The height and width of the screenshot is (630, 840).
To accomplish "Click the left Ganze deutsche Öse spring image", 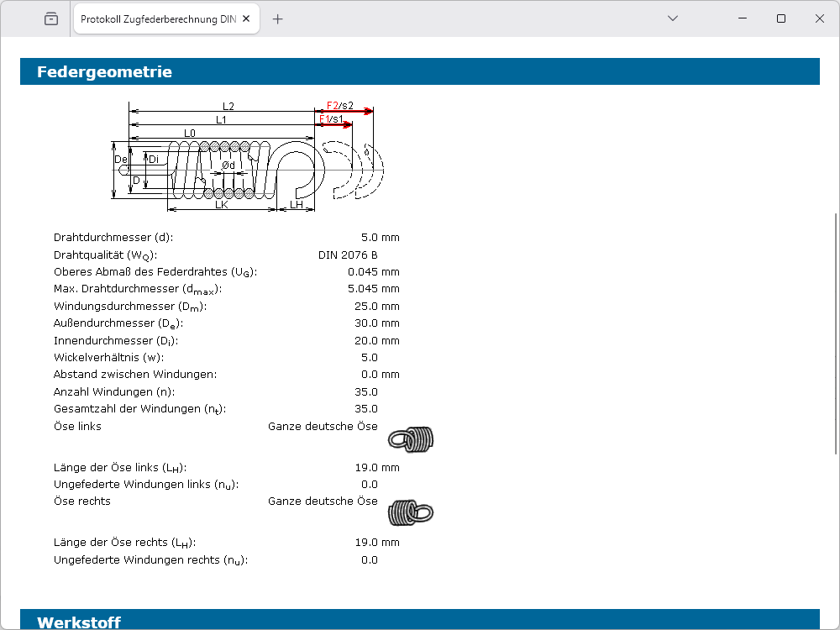I will point(411,438).
